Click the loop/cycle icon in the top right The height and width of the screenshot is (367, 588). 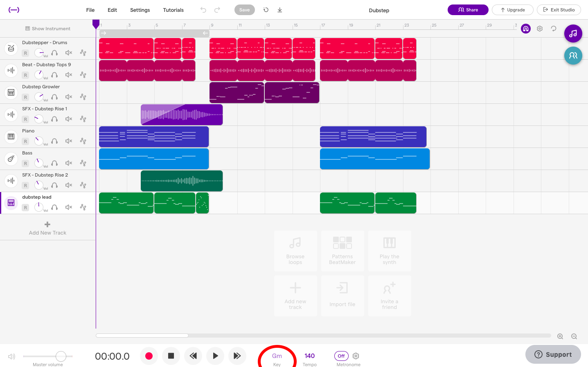pyautogui.click(x=553, y=29)
